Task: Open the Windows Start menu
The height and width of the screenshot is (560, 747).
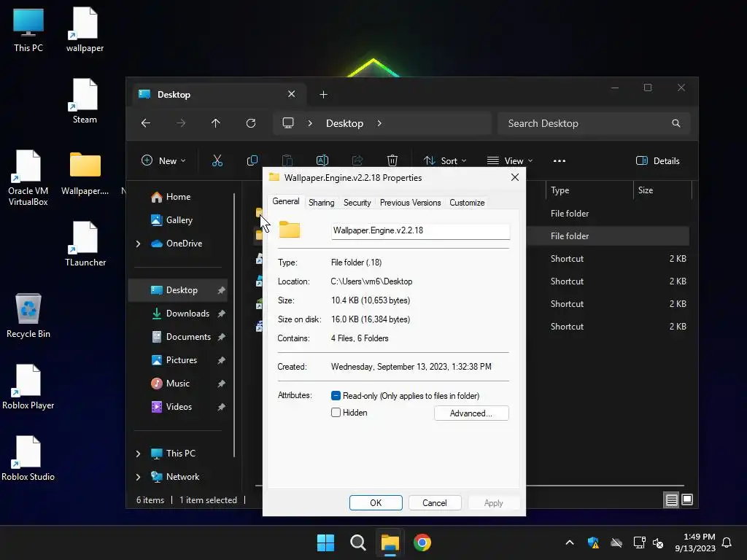Action: [x=326, y=542]
